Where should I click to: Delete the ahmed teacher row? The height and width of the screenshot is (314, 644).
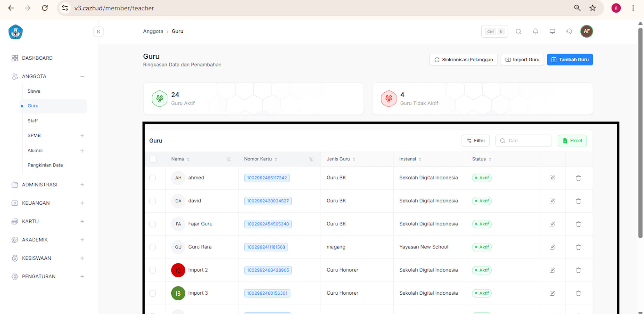pyautogui.click(x=578, y=178)
